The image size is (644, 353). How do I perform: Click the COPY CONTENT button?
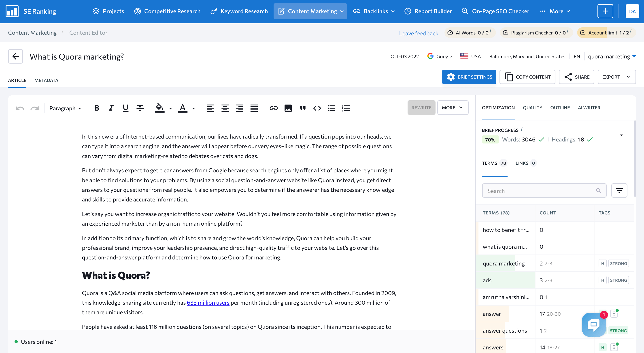(527, 77)
